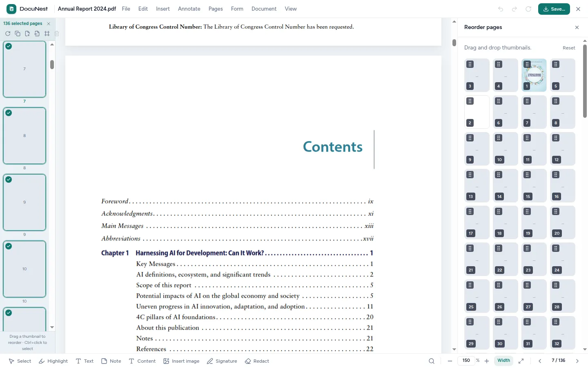
Task: Select page 8 thumbnail in left sidebar
Action: pyautogui.click(x=24, y=136)
